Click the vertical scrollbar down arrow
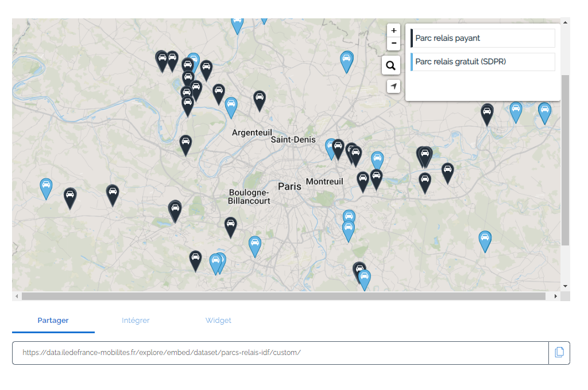Image resolution: width=588 pixels, height=390 pixels. pyautogui.click(x=565, y=286)
